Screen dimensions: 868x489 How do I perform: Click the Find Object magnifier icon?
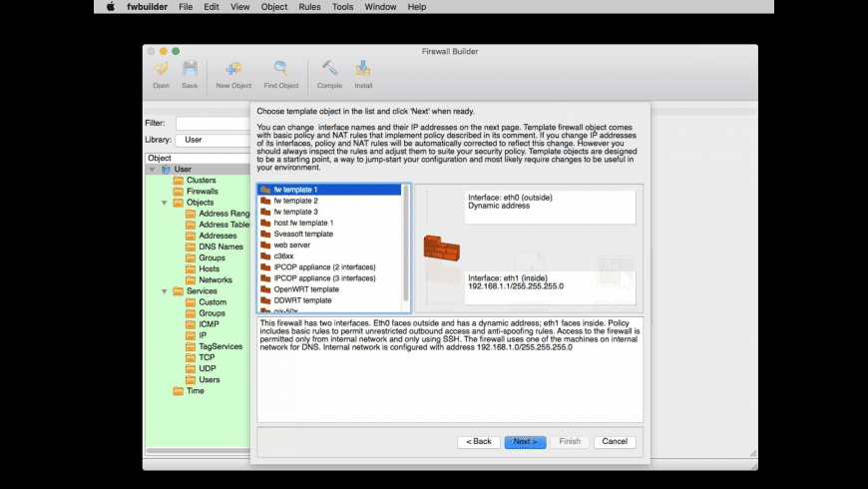(281, 69)
